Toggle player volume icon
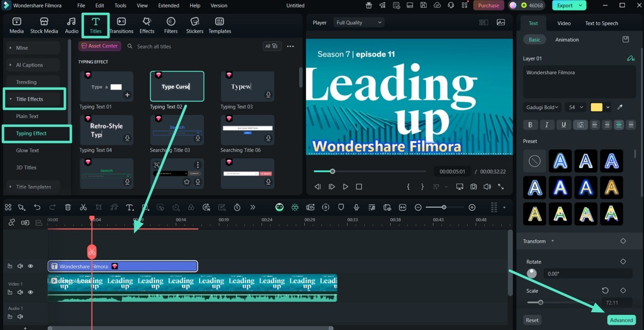This screenshot has height=330, width=644. pyautogui.click(x=487, y=187)
